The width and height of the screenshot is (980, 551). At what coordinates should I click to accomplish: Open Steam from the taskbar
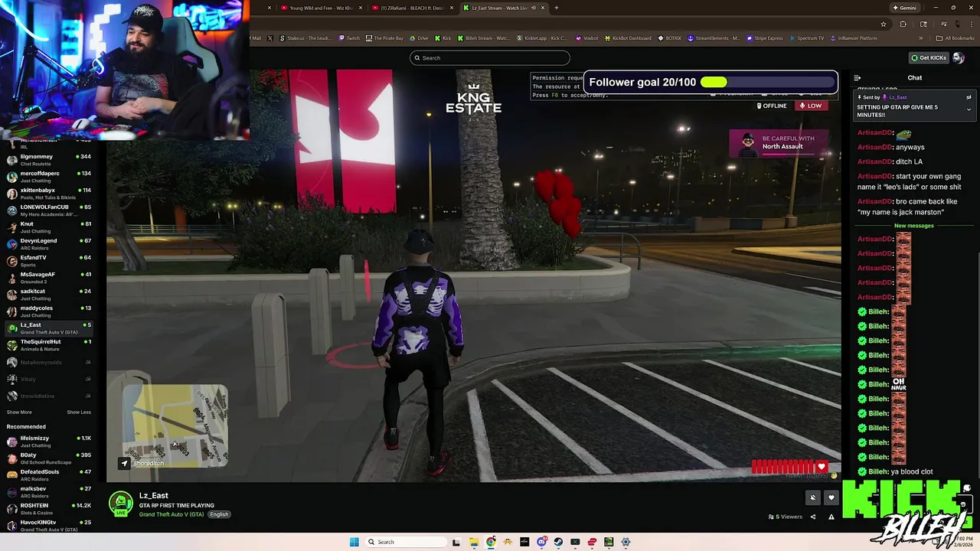coord(558,542)
